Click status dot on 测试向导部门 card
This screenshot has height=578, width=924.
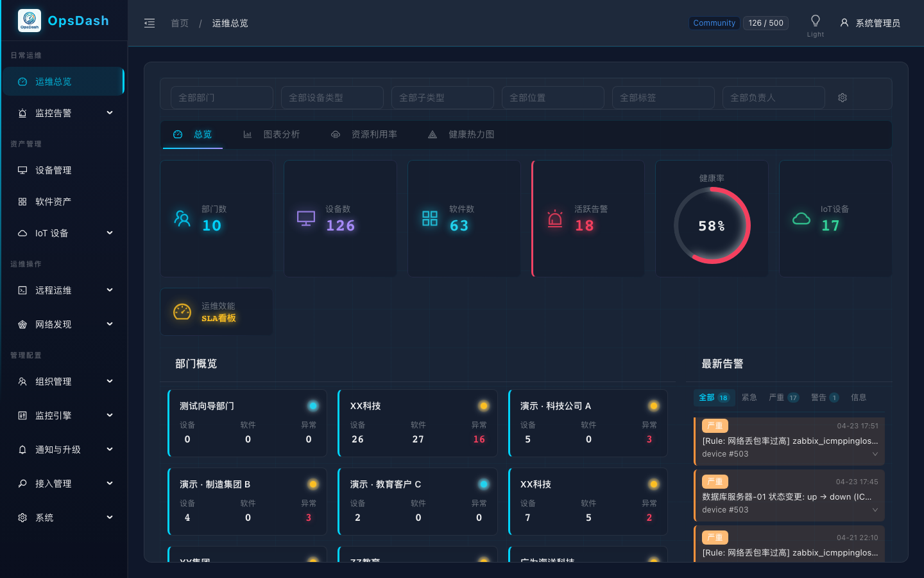[x=313, y=406]
